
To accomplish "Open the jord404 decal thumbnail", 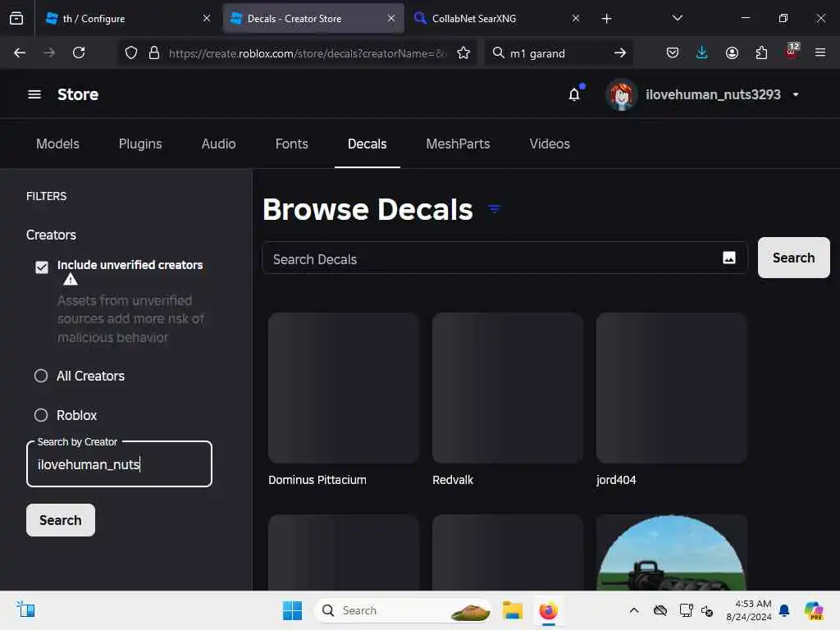I will [x=671, y=388].
